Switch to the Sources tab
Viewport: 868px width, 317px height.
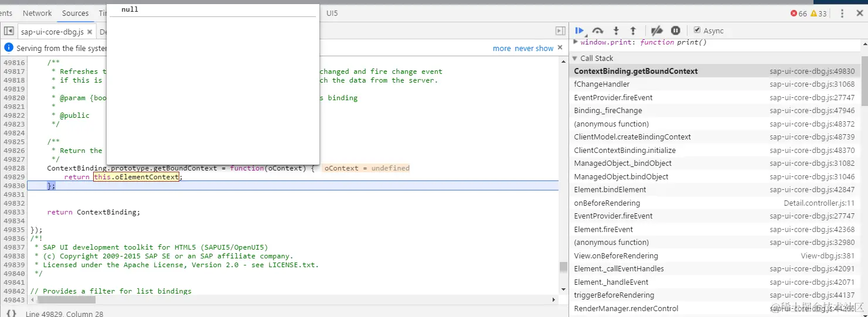pyautogui.click(x=76, y=13)
